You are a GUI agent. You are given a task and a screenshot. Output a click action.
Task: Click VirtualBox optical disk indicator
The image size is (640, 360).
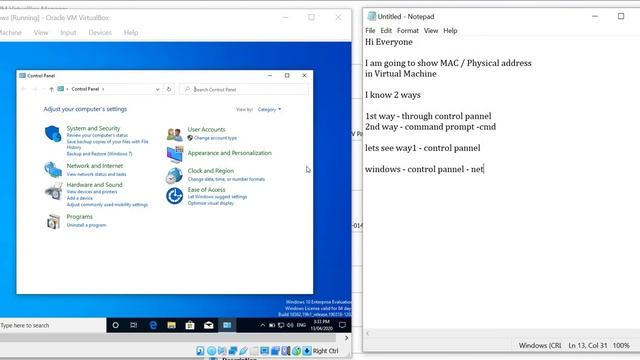[x=211, y=351]
